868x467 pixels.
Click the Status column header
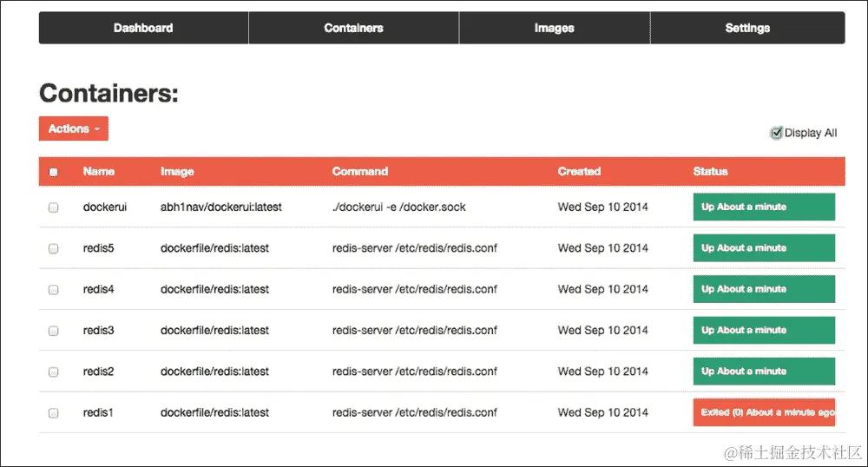click(710, 172)
